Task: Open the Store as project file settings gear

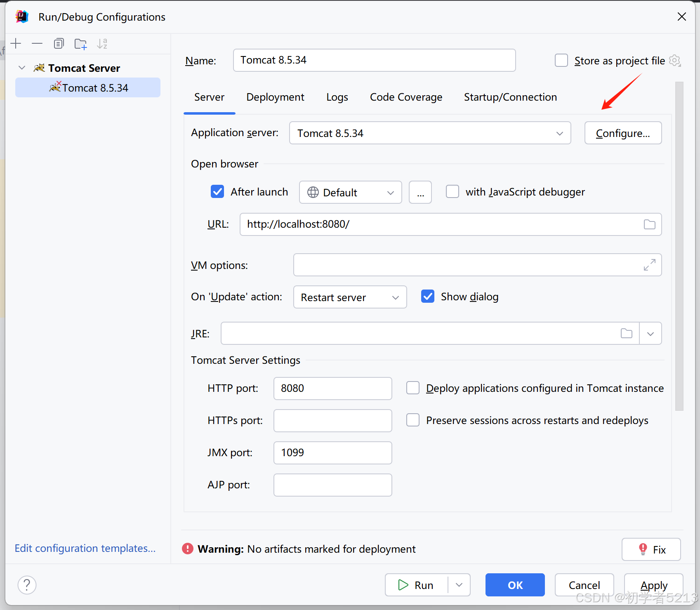Action: click(x=675, y=61)
